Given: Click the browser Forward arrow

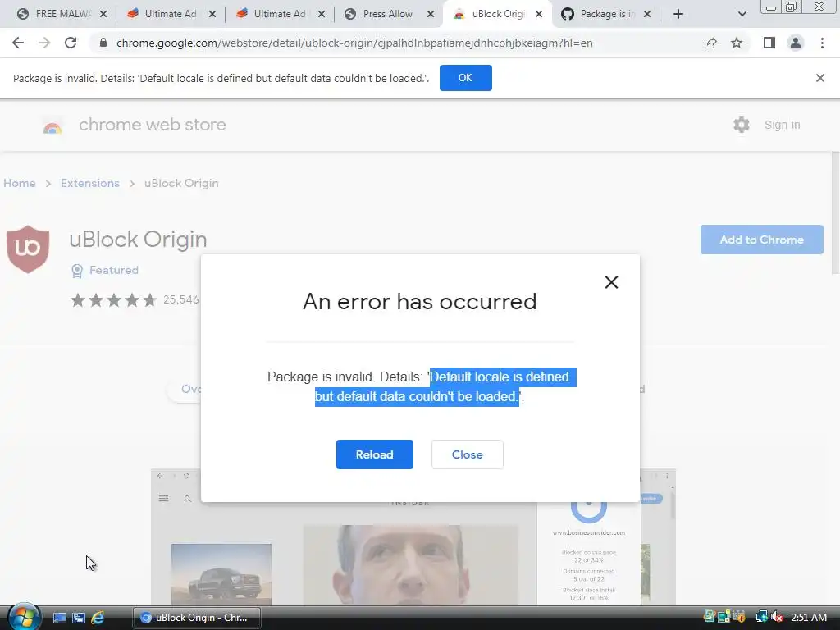Looking at the screenshot, I should (44, 43).
